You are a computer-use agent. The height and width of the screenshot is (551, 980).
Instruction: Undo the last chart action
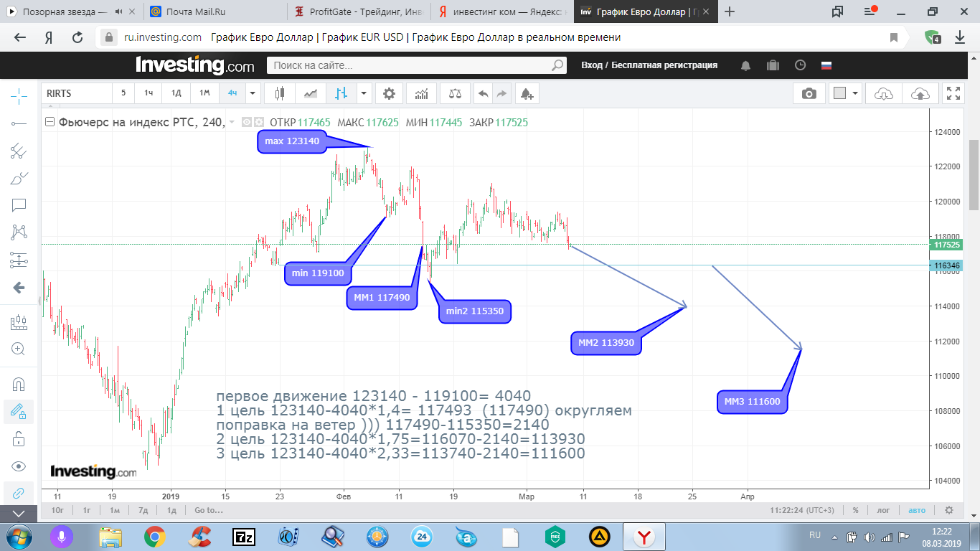point(483,93)
